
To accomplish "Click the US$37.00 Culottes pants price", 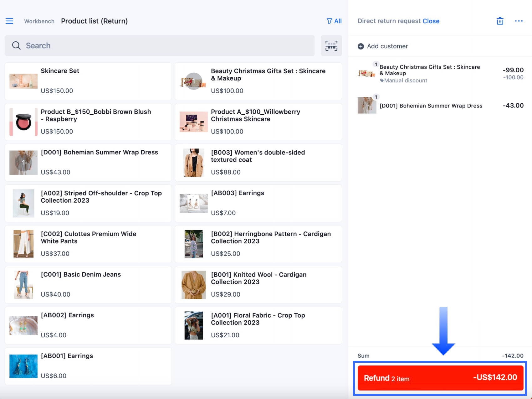I will click(x=55, y=254).
